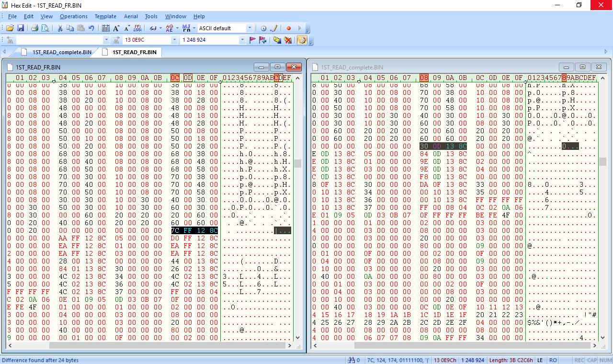This screenshot has width=613, height=364.
Task: Paste with the clipboard icon
Action: point(81,28)
